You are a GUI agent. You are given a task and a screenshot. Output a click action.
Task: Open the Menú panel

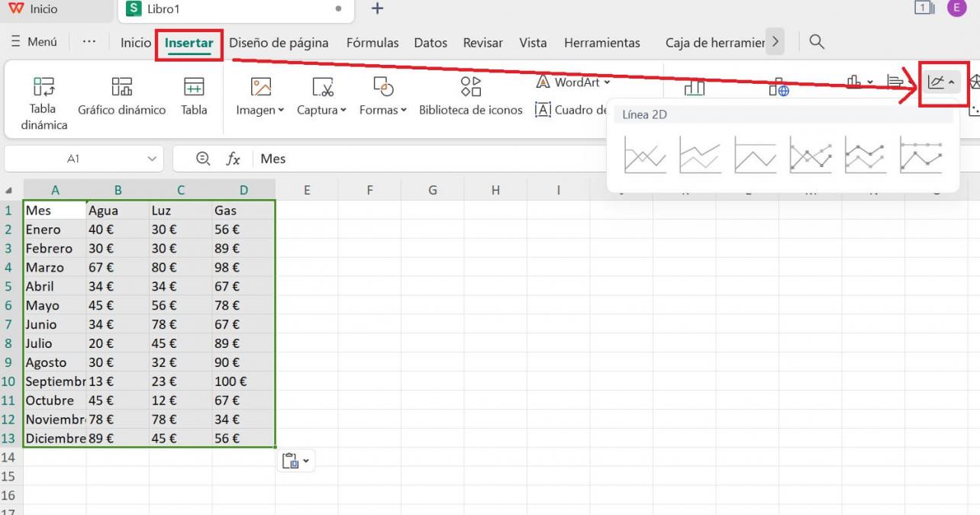[x=34, y=42]
